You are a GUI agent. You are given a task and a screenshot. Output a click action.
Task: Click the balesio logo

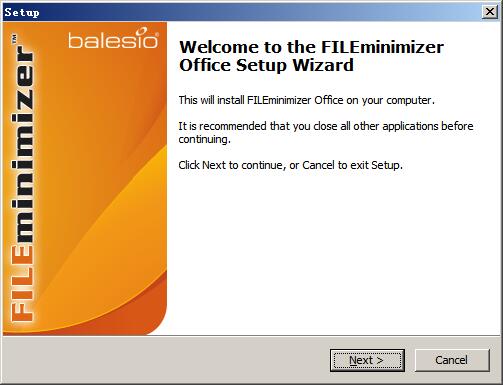113,38
